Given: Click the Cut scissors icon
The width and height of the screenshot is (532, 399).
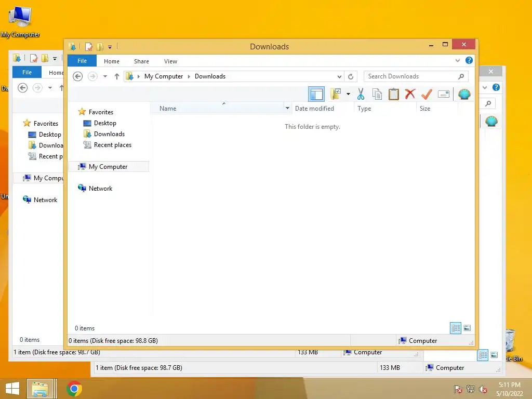Looking at the screenshot, I should [361, 94].
